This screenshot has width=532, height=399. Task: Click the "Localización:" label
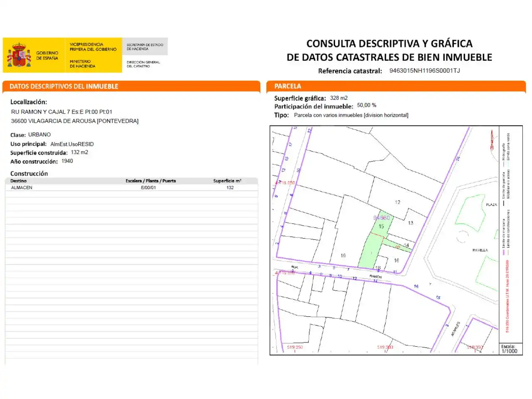29,102
